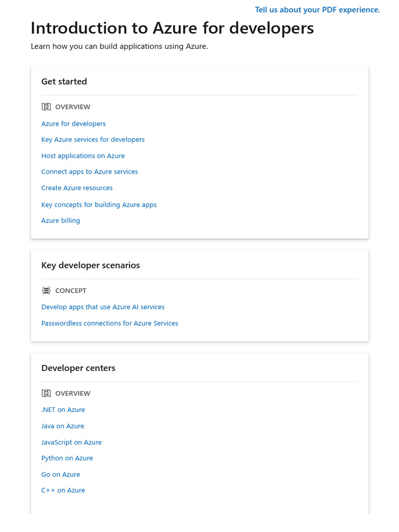The image size is (399, 532).
Task: Open the JavaScript on Azure link
Action: pos(71,443)
